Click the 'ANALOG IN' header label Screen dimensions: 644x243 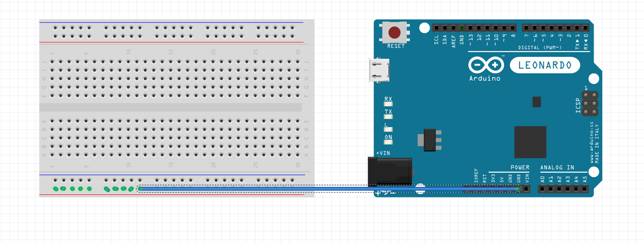click(x=557, y=167)
